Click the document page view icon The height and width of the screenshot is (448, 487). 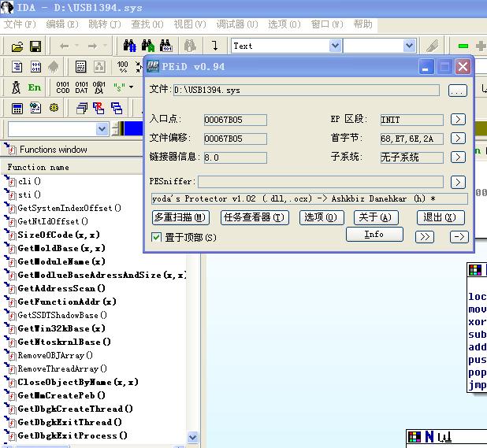point(17,66)
